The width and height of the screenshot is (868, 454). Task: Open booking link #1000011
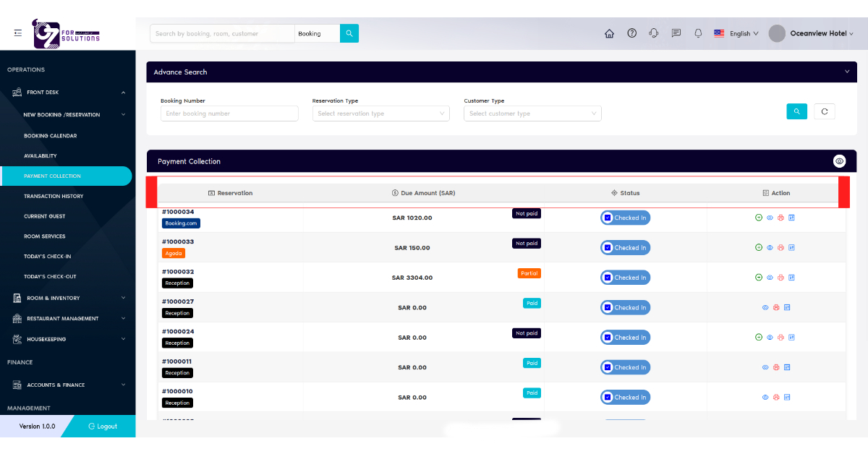pos(176,362)
